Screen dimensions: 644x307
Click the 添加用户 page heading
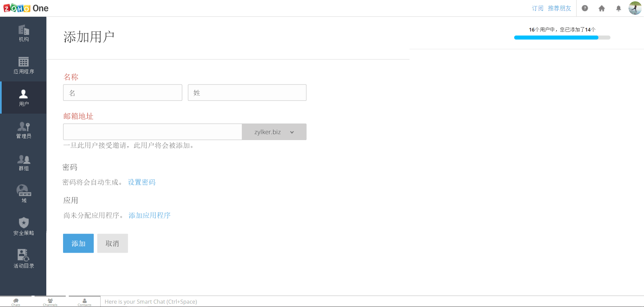pyautogui.click(x=89, y=37)
